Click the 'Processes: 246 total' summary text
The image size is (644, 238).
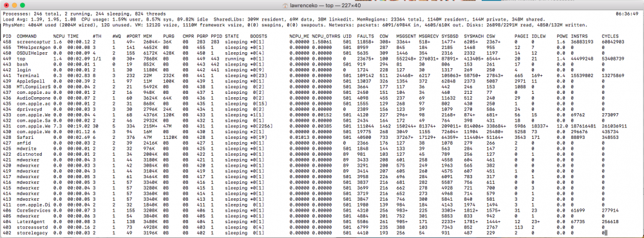click(30, 14)
